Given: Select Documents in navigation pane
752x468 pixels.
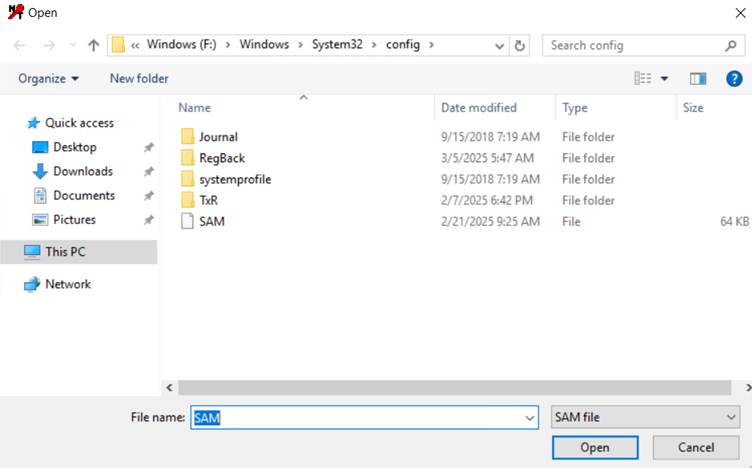Looking at the screenshot, I should (83, 196).
